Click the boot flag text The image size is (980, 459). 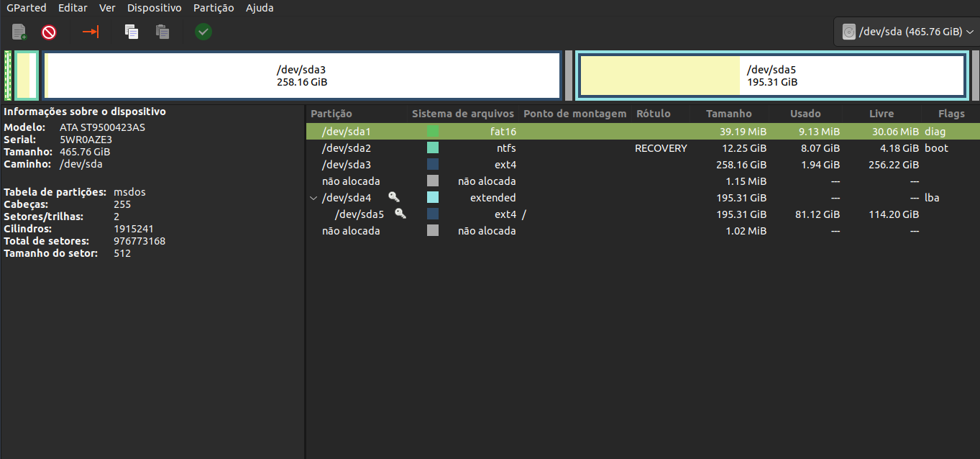click(x=936, y=148)
